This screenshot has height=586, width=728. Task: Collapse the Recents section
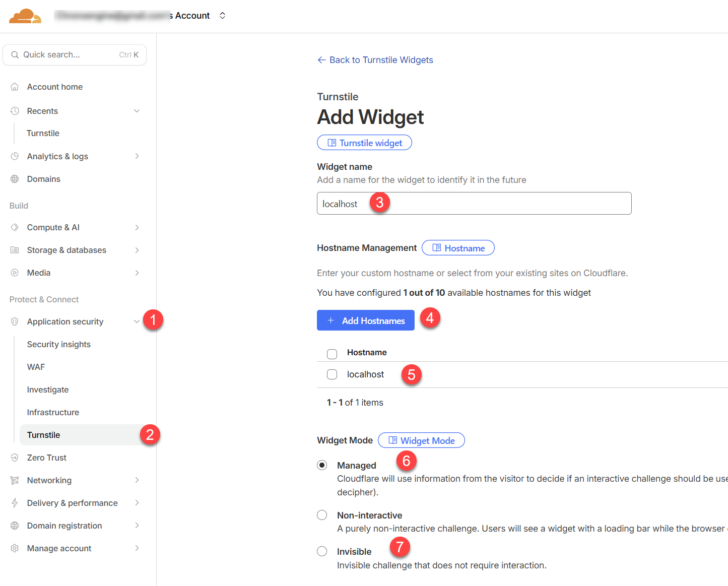137,110
